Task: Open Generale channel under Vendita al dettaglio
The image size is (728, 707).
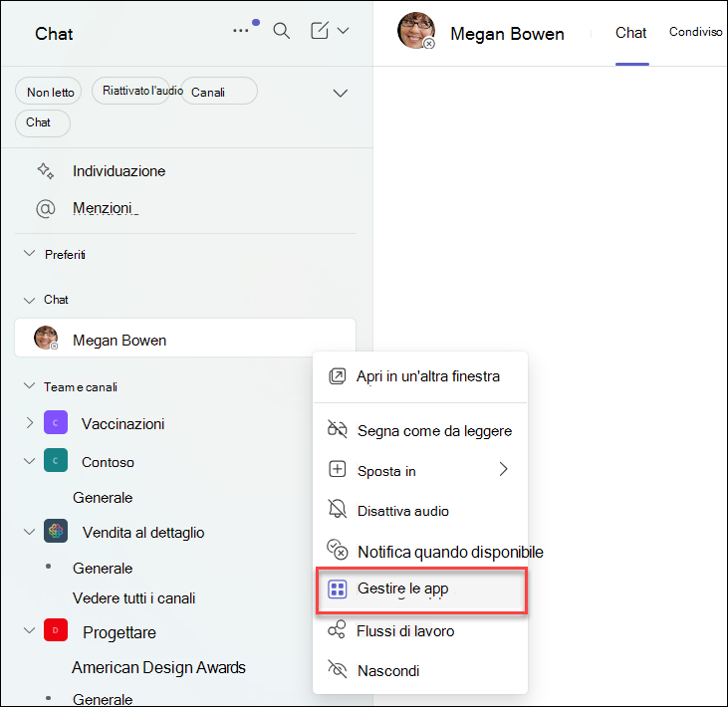Action: point(103,569)
